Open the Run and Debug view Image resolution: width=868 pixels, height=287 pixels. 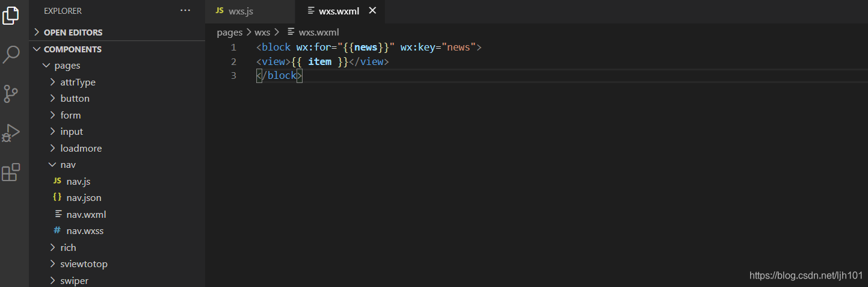11,133
